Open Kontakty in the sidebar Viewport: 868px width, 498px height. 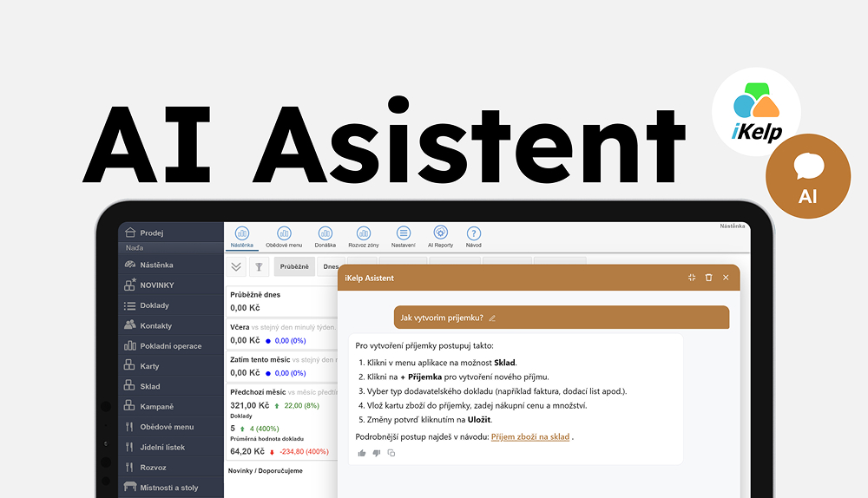coord(170,325)
